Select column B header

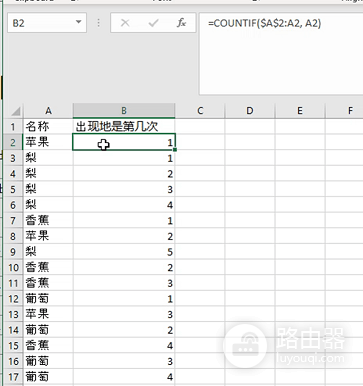pos(124,111)
